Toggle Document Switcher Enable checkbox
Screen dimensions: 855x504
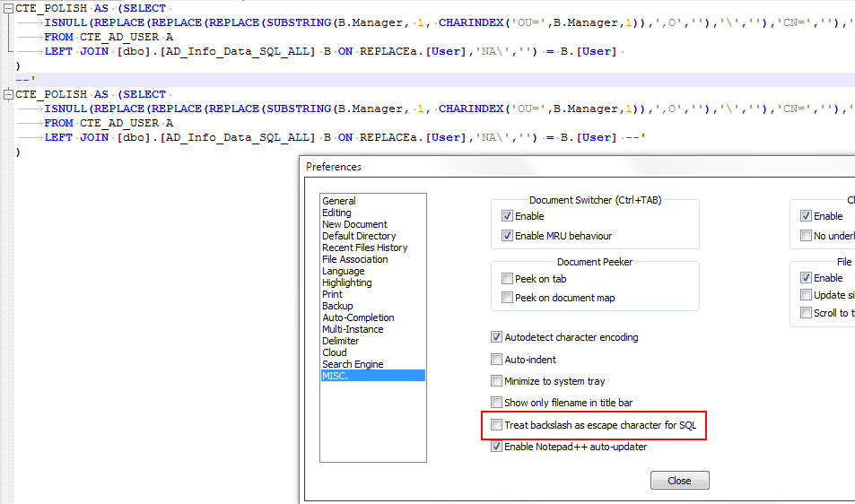[507, 216]
